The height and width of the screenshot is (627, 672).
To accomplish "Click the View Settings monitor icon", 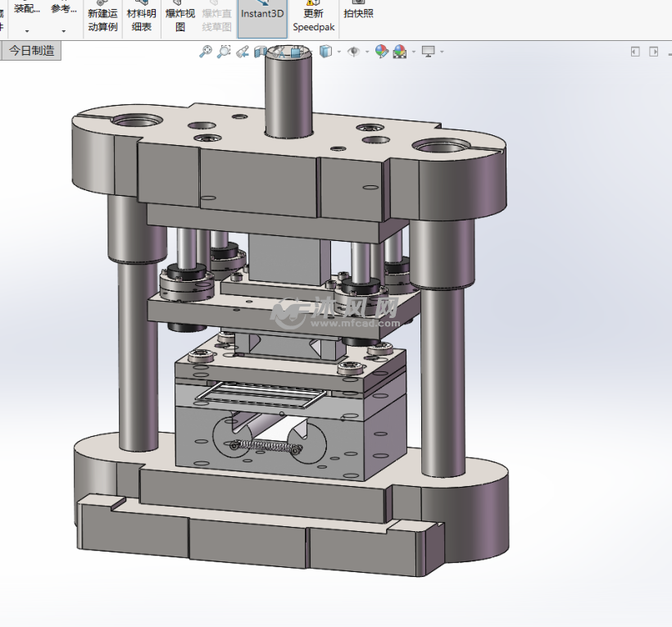I will (428, 52).
